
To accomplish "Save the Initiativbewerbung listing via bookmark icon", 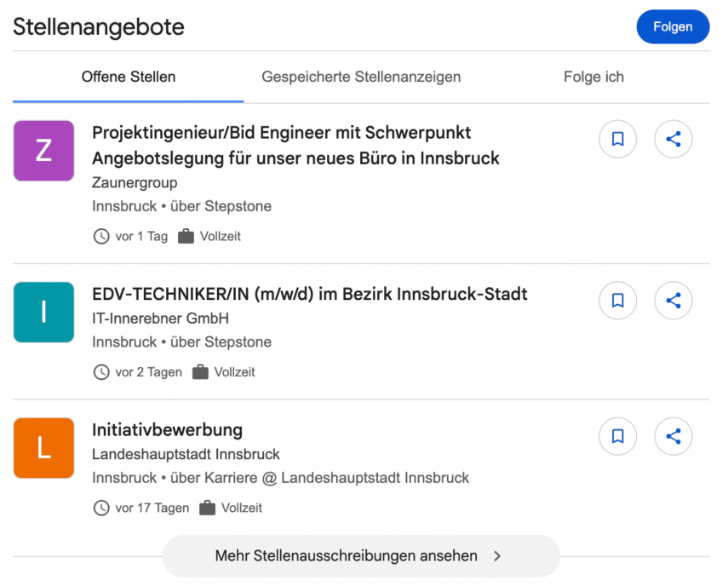I will [x=617, y=436].
